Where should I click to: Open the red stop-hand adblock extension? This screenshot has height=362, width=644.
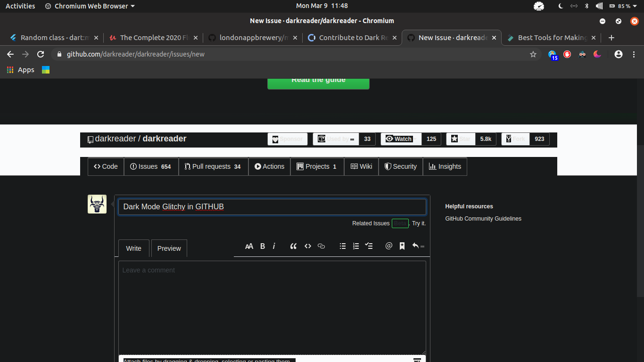pos(567,54)
